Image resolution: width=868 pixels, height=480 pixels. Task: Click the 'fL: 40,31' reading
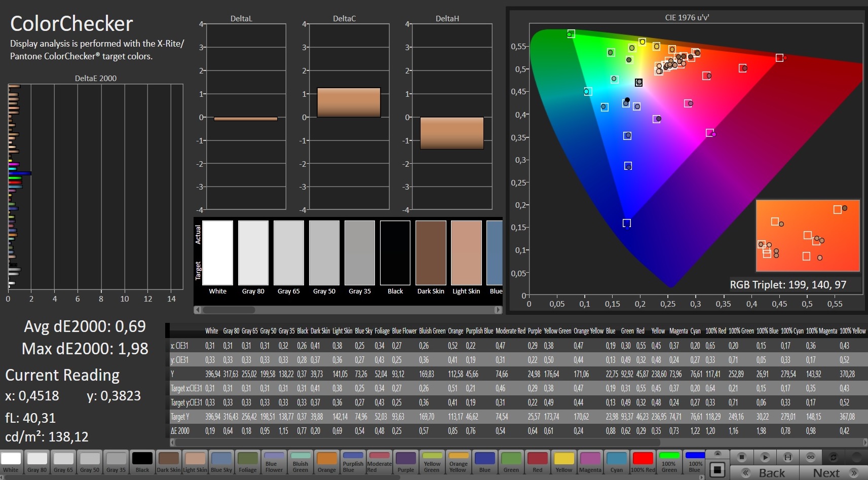pos(30,418)
